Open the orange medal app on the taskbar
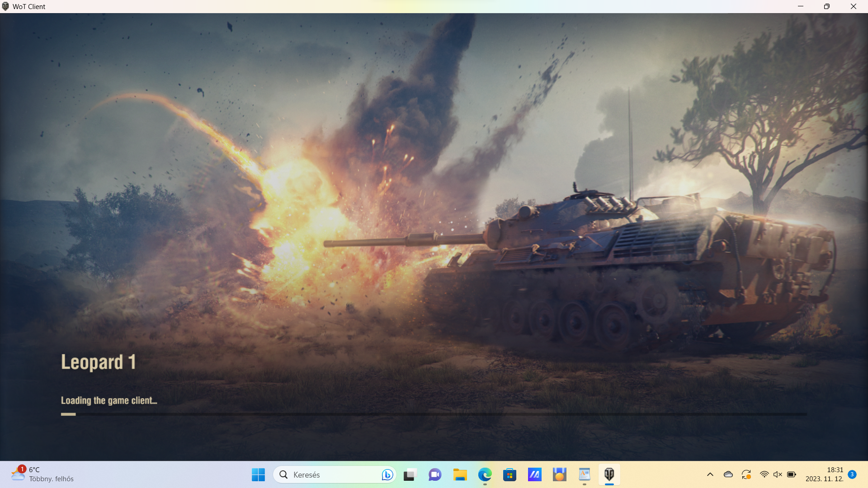The image size is (868, 488). pos(560,474)
